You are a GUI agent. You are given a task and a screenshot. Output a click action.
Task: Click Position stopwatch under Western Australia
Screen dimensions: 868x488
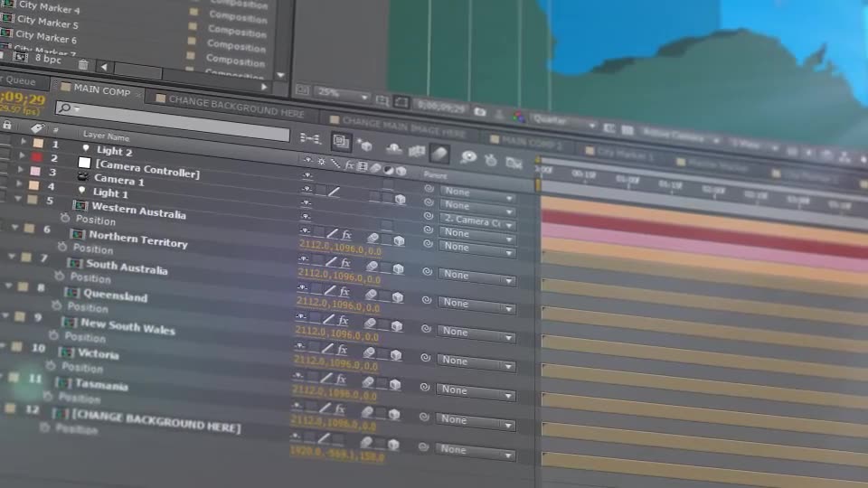point(65,218)
